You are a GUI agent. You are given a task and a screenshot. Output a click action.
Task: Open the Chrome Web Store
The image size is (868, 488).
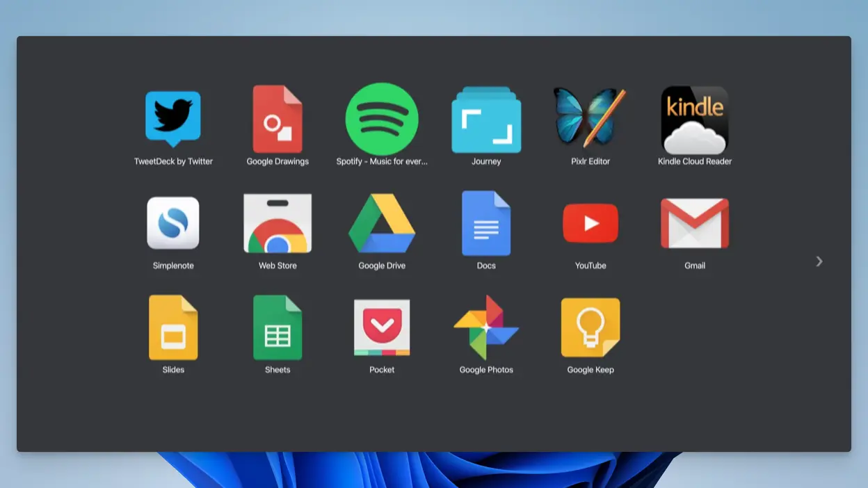(x=278, y=222)
